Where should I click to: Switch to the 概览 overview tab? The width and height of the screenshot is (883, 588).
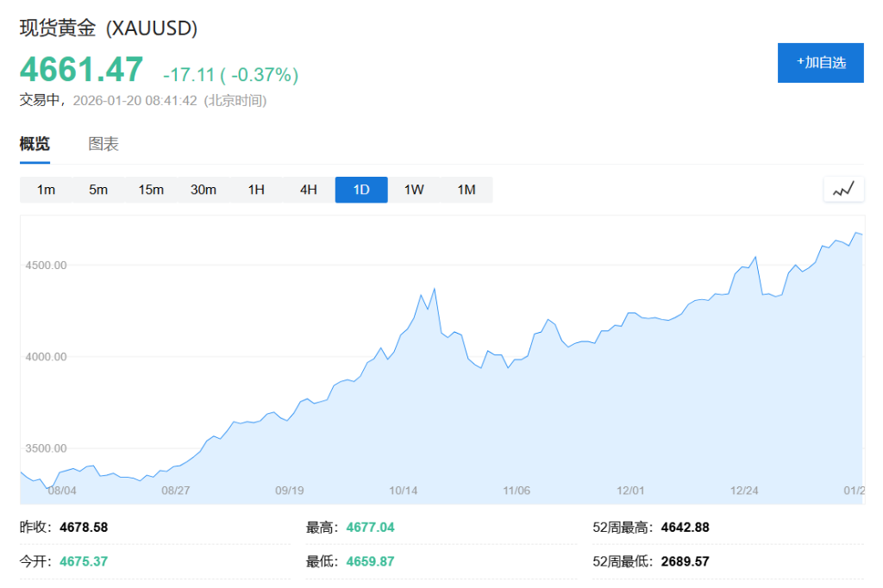point(34,144)
